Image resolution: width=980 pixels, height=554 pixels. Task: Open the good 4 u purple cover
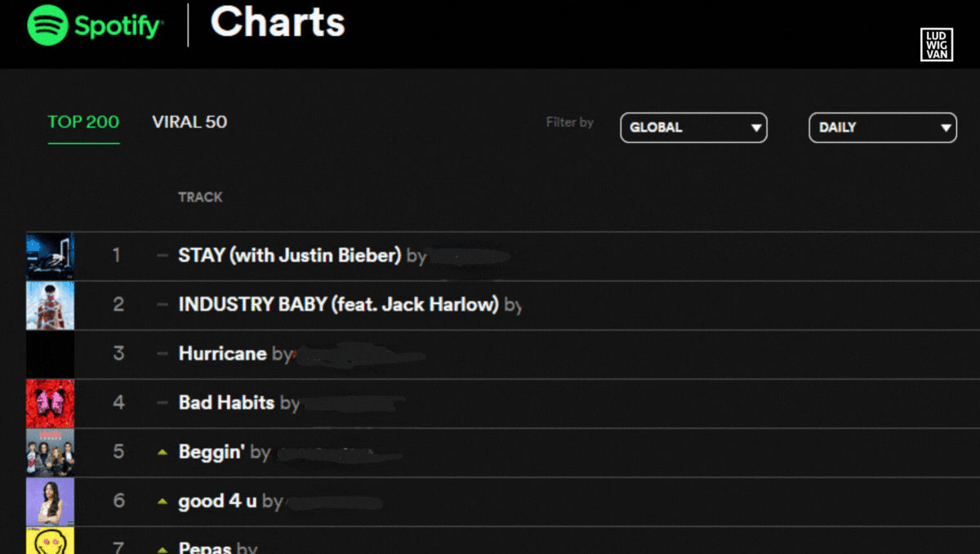(50, 501)
